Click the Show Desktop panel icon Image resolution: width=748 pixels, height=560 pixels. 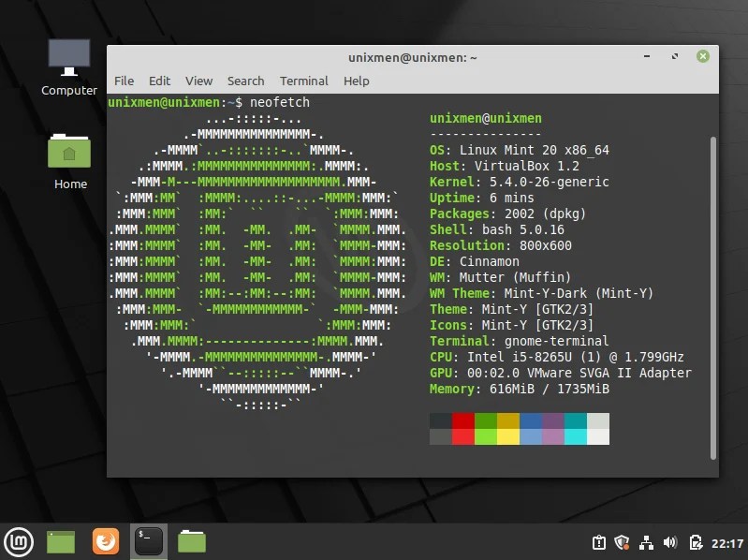(x=61, y=542)
